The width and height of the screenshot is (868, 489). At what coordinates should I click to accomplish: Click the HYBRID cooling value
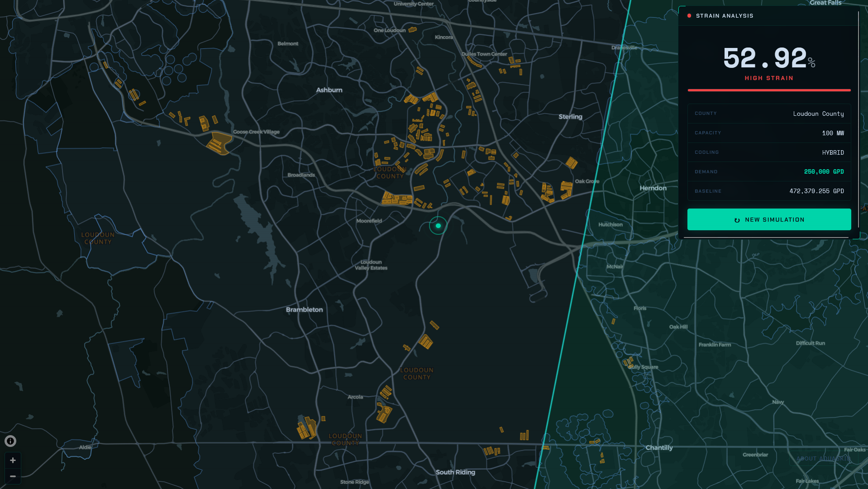[833, 152]
